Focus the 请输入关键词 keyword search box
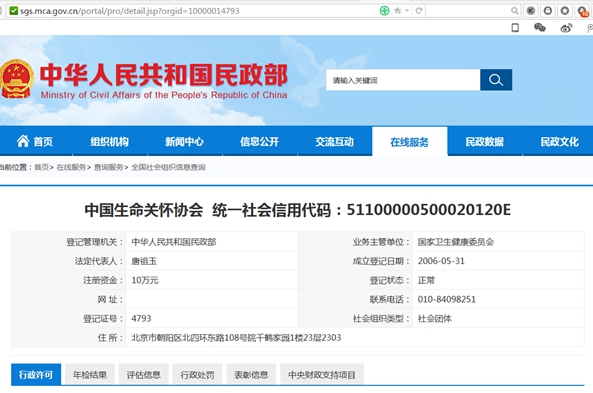 [x=403, y=80]
